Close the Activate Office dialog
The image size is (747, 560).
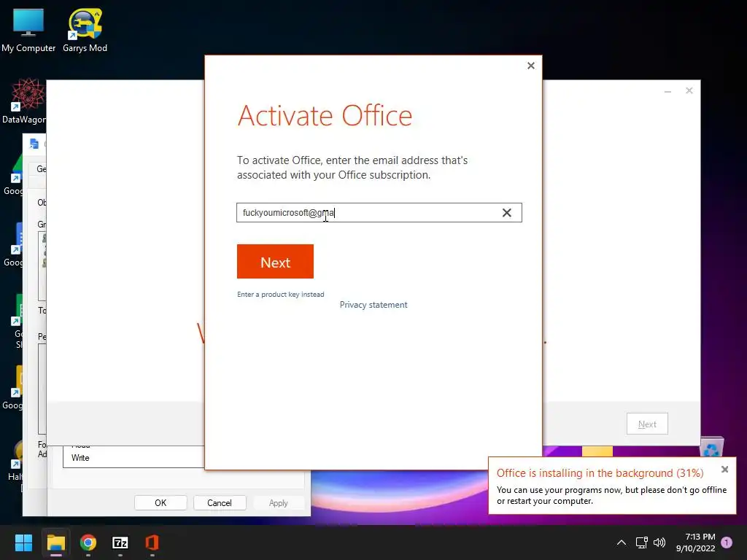coord(531,66)
